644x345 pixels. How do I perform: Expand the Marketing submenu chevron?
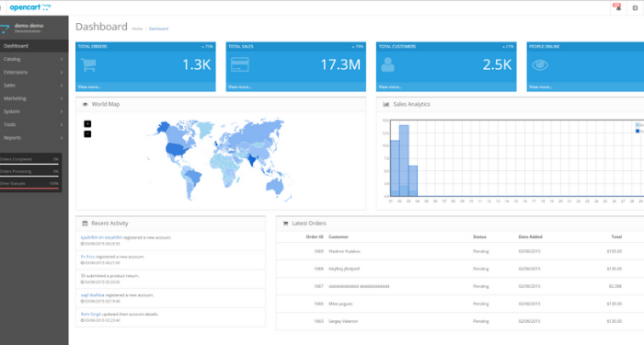click(62, 98)
